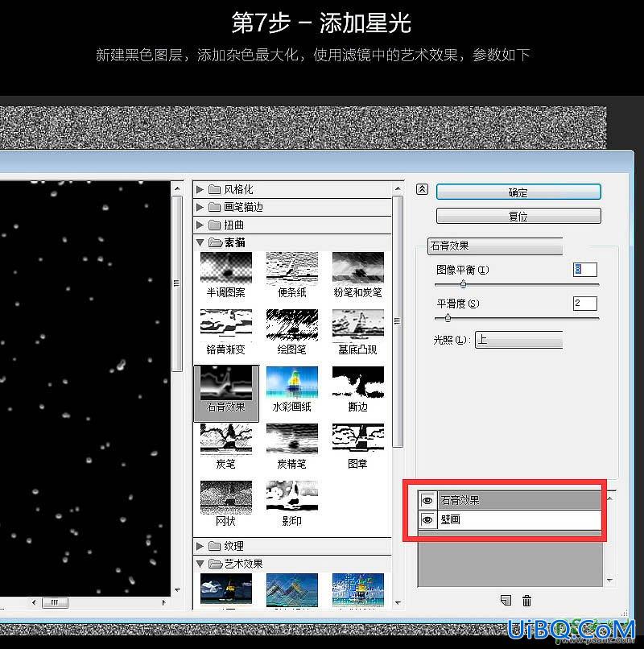Click the 确定 button
This screenshot has height=649, width=644.
pyautogui.click(x=518, y=192)
